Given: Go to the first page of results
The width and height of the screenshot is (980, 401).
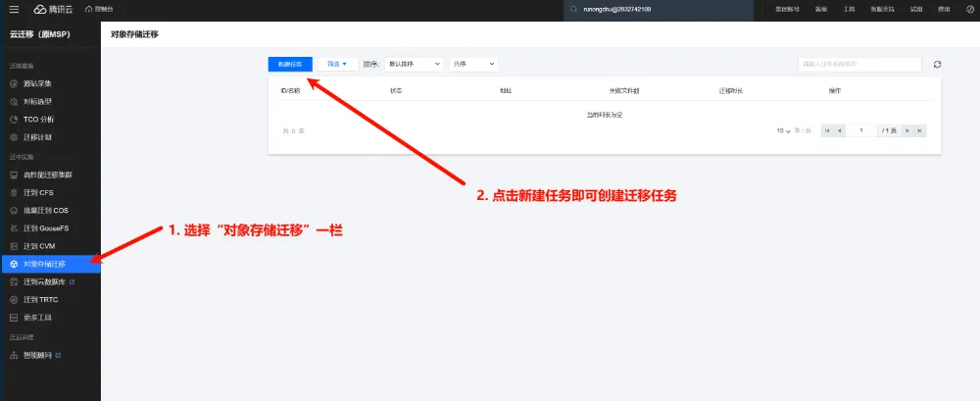Looking at the screenshot, I should click(x=827, y=130).
